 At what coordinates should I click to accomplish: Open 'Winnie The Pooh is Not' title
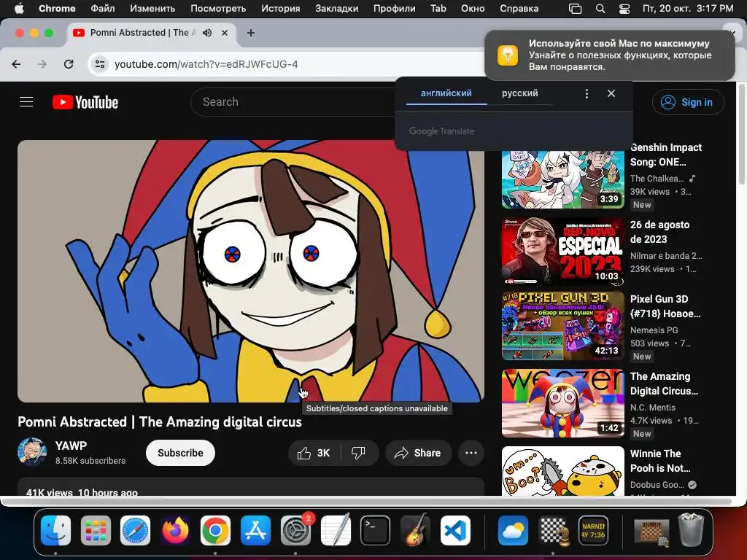[660, 461]
